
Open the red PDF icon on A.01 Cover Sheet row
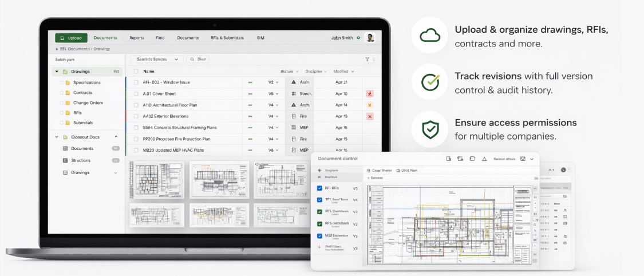[x=370, y=94]
